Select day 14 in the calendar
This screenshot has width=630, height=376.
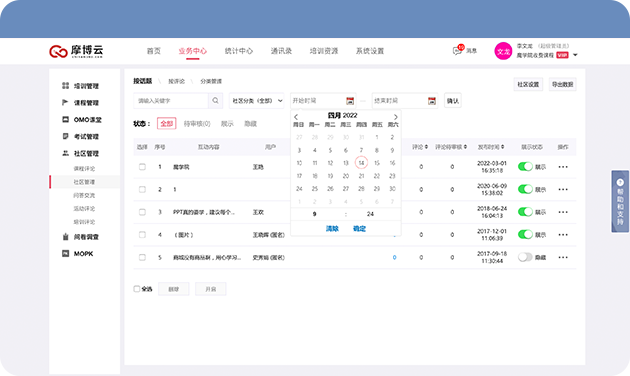[x=361, y=163]
